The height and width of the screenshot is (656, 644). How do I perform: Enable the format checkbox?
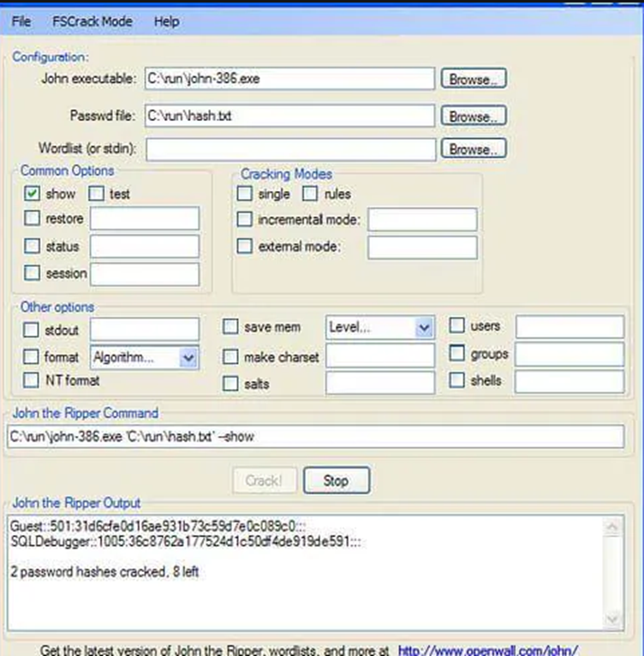click(31, 356)
